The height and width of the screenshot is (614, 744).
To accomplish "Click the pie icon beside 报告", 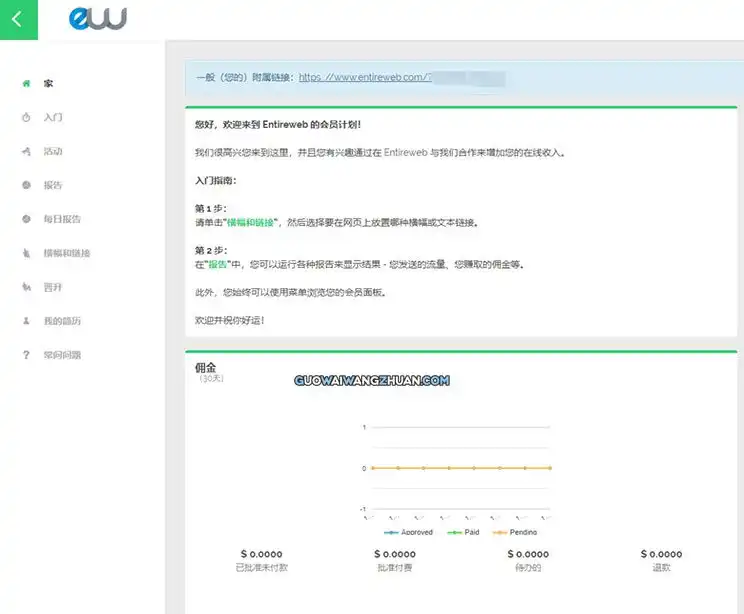I will coord(26,185).
